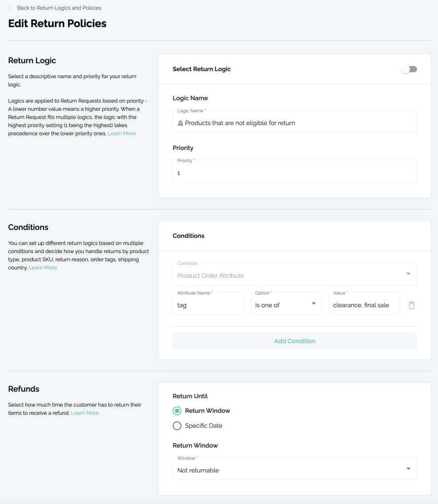
Task: Click the Edit Return Policies page heading
Action: pyautogui.click(x=57, y=23)
